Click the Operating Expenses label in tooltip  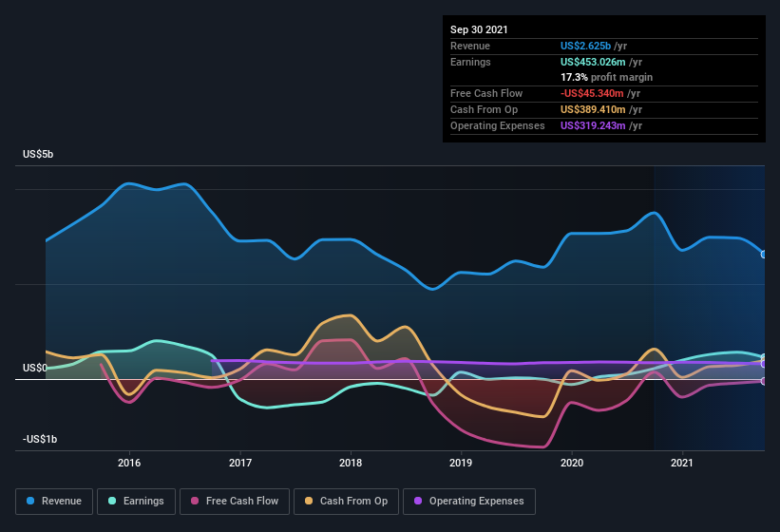(498, 125)
